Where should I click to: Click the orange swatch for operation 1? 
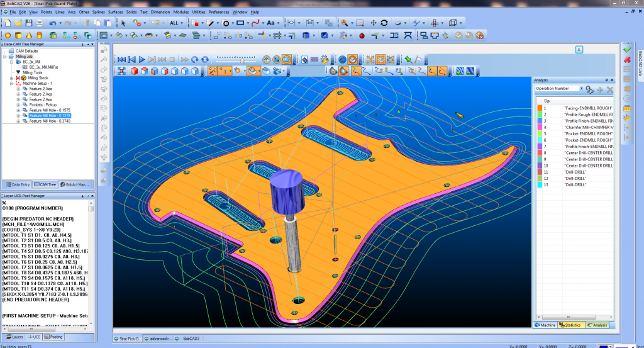coord(539,108)
